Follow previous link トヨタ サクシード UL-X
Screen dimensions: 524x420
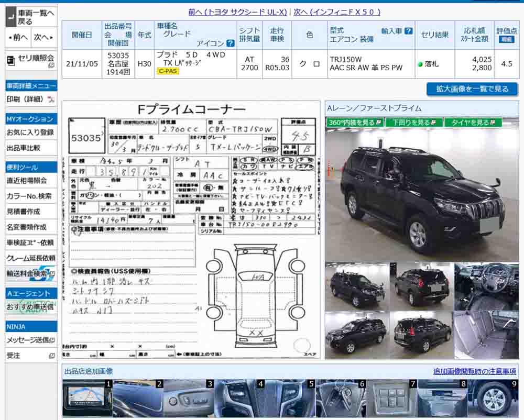click(x=237, y=13)
